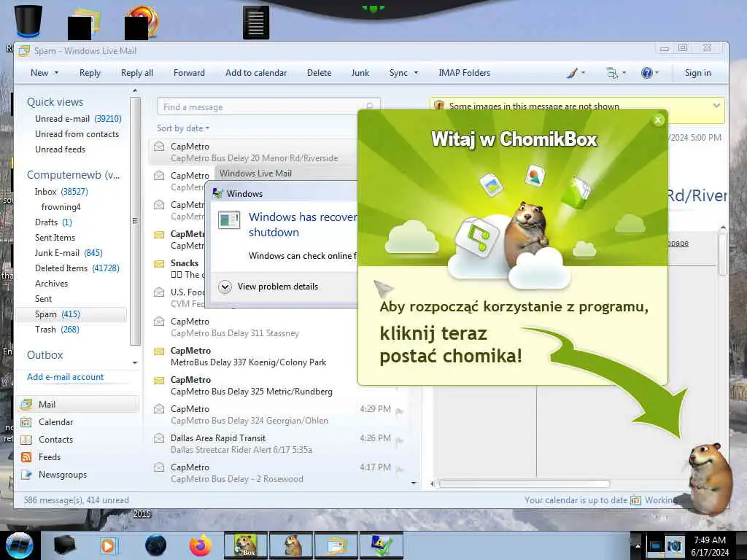Open IMAP Folders
The width and height of the screenshot is (747, 560).
tap(465, 73)
